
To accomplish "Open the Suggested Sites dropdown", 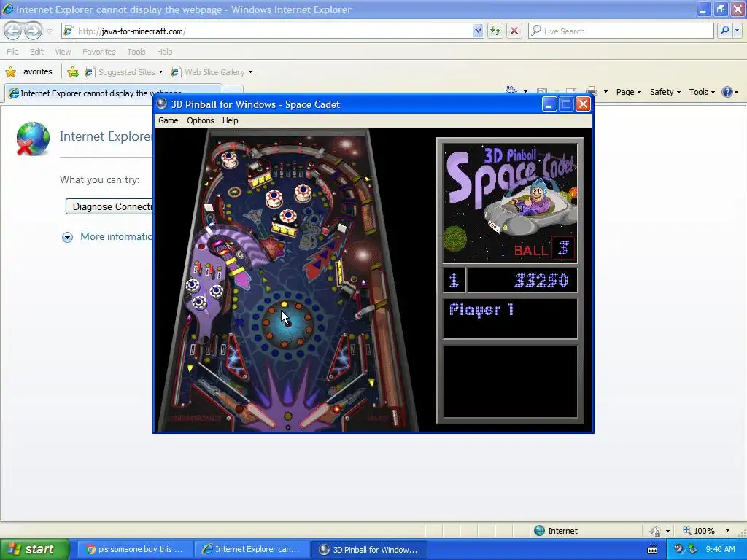I will [124, 72].
